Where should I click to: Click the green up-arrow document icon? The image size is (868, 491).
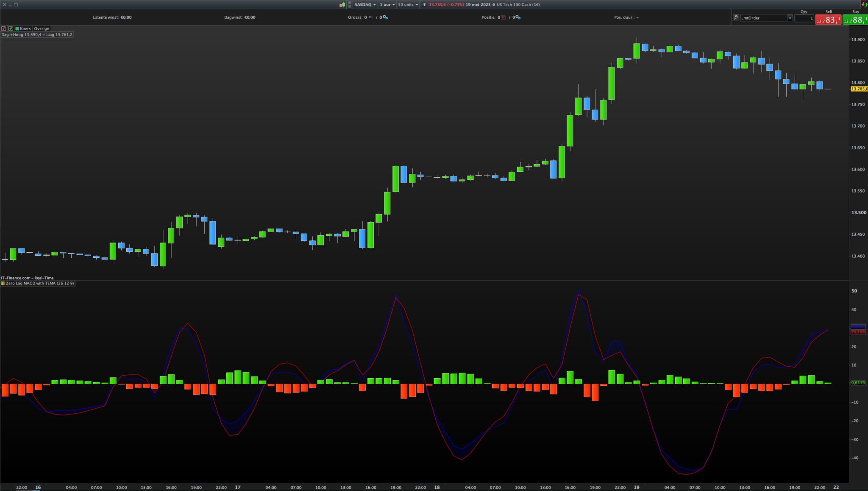[x=11, y=28]
